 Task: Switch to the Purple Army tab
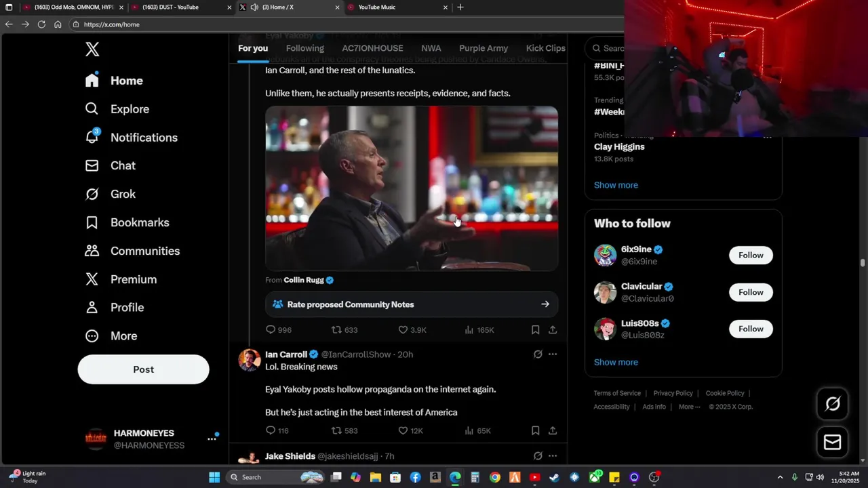pos(484,48)
